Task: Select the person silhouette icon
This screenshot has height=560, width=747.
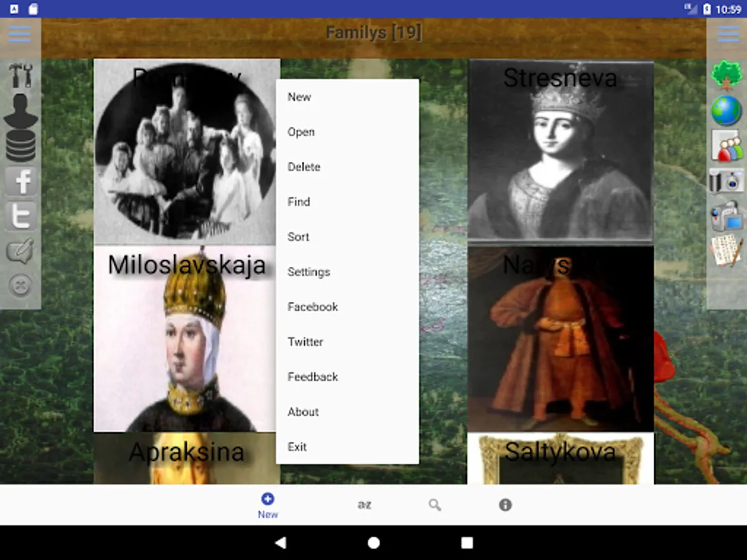Action: pyautogui.click(x=21, y=111)
